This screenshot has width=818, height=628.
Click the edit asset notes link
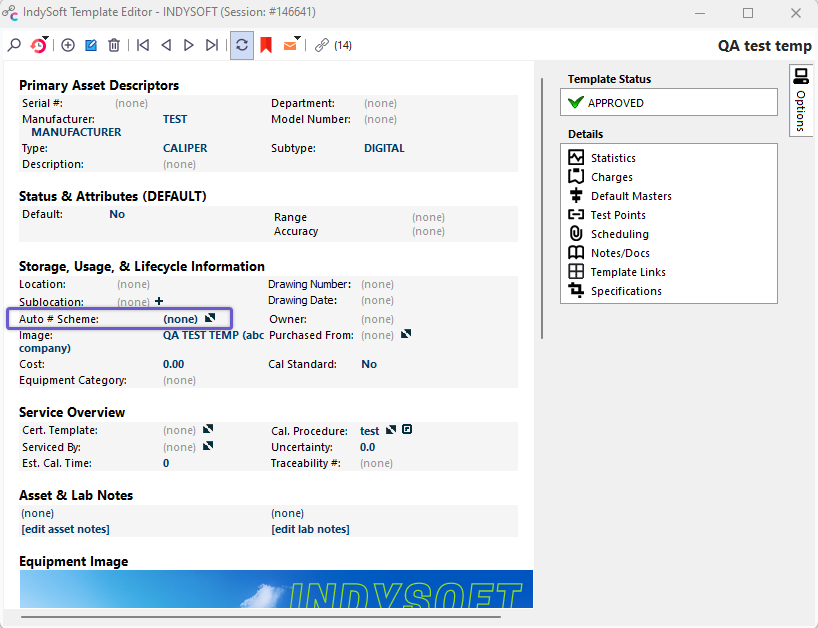coord(65,529)
